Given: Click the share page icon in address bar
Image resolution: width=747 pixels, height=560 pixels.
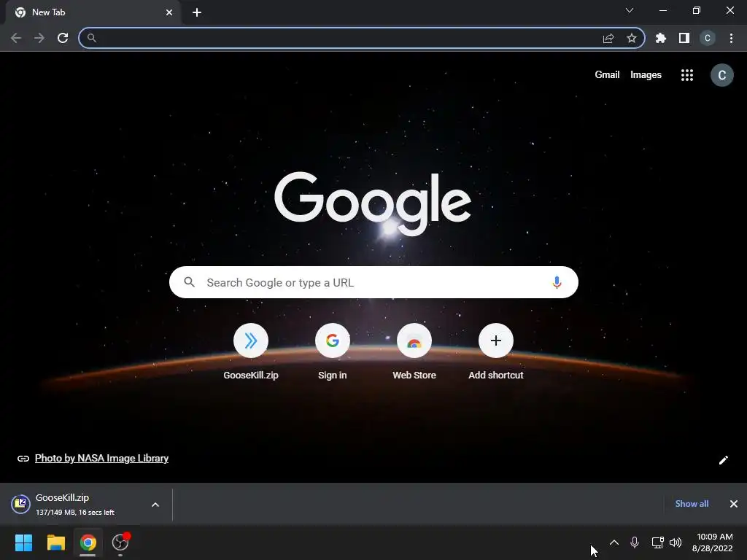Looking at the screenshot, I should coord(608,38).
